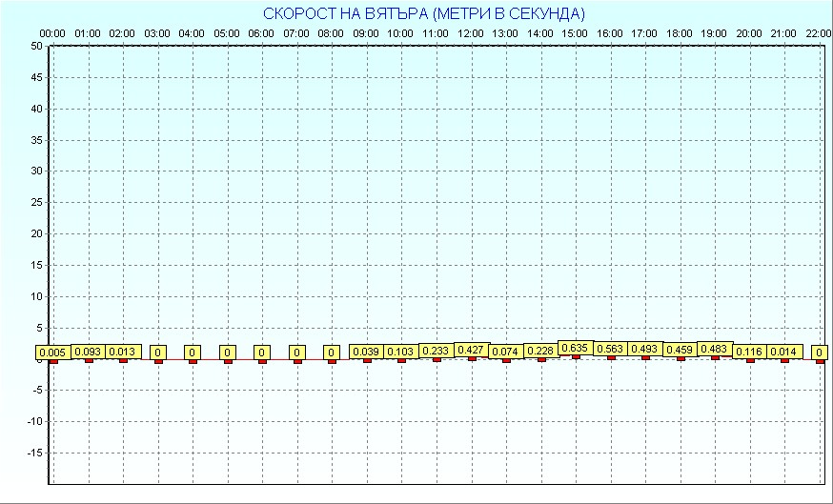The height and width of the screenshot is (504, 833).
Task: Select the 0.563 data label
Action: pos(610,349)
